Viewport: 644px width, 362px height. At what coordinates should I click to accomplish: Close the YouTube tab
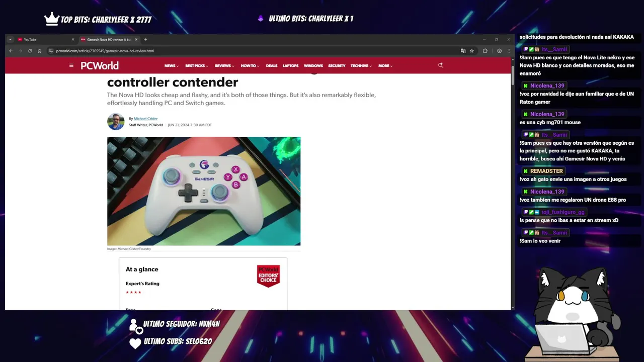72,39
